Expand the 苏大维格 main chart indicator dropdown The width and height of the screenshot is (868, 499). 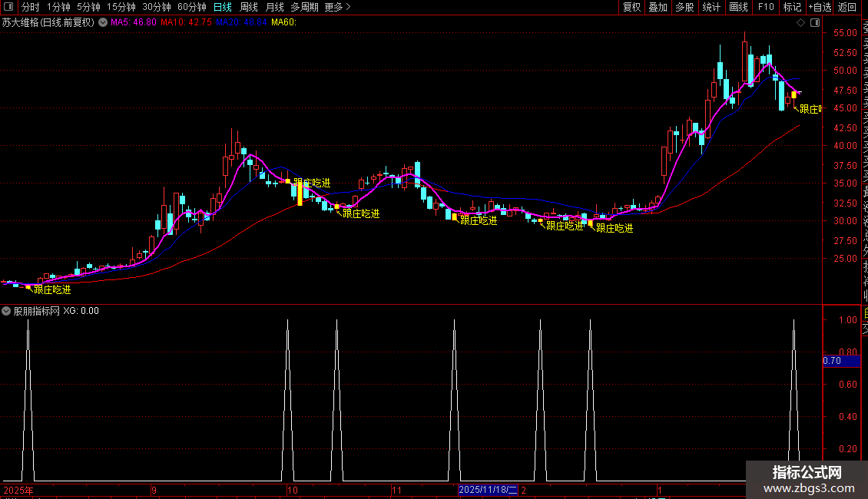pos(102,22)
